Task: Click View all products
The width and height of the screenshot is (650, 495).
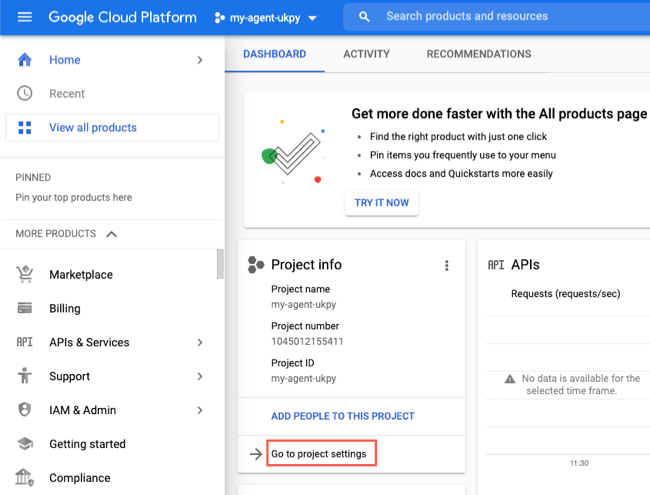Action: coord(112,128)
